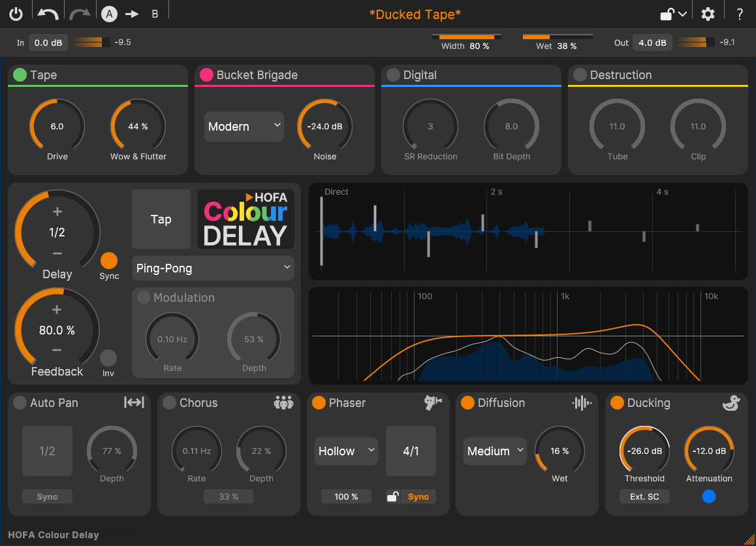Open the Modern dropdown in Bucket Brigade

[x=244, y=126]
